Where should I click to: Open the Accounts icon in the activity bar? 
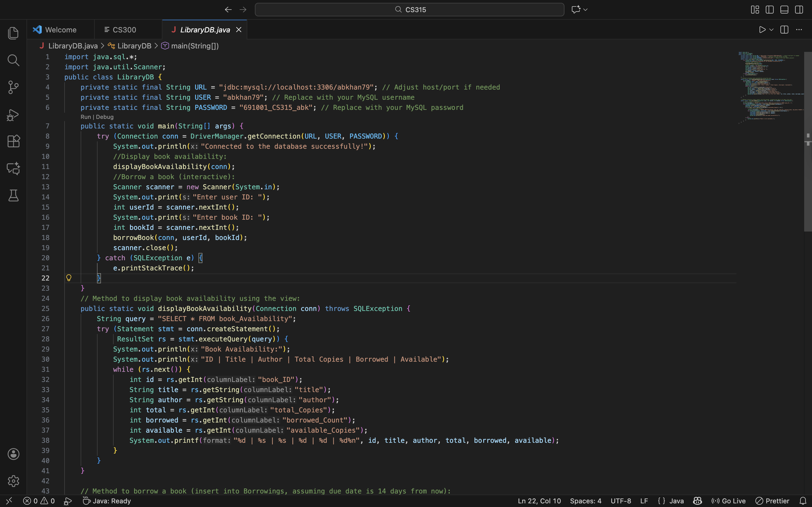(14, 454)
